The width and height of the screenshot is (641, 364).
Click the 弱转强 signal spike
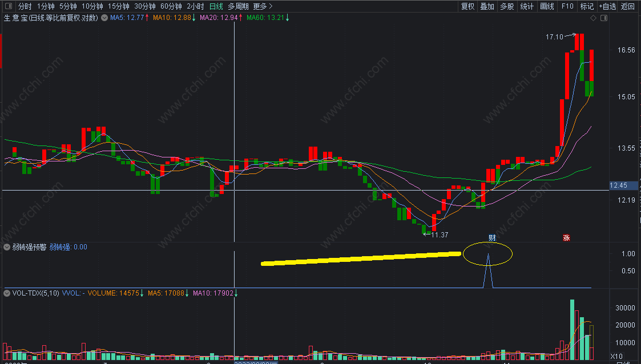[x=488, y=271]
